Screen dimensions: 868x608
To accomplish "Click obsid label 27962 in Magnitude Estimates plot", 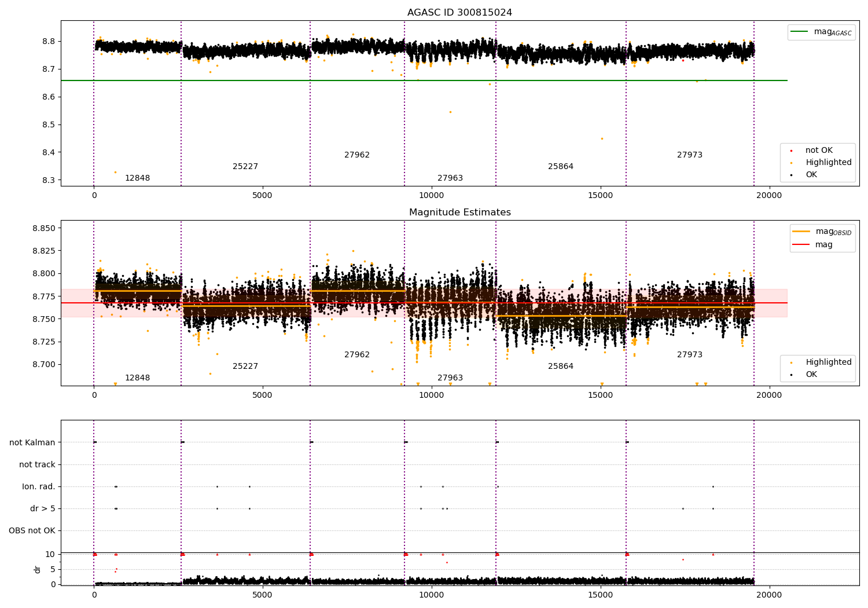I will (x=357, y=354).
